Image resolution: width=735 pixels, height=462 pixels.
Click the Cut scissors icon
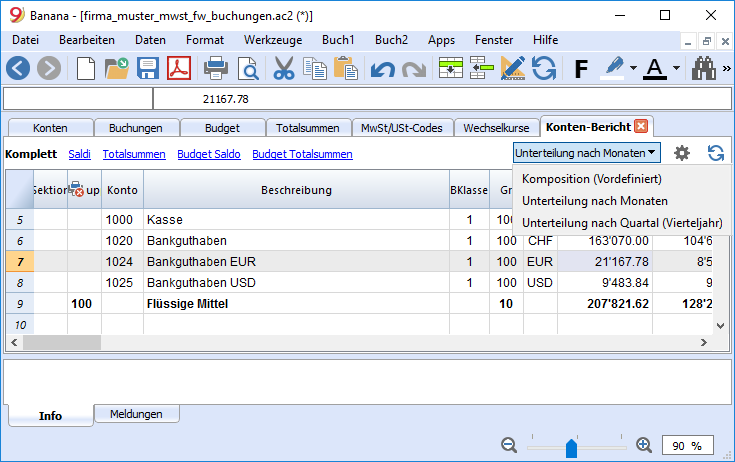point(284,68)
